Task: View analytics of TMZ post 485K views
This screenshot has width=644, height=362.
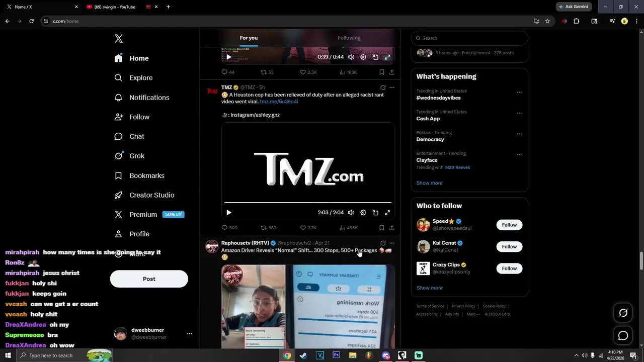Action: click(x=349, y=228)
